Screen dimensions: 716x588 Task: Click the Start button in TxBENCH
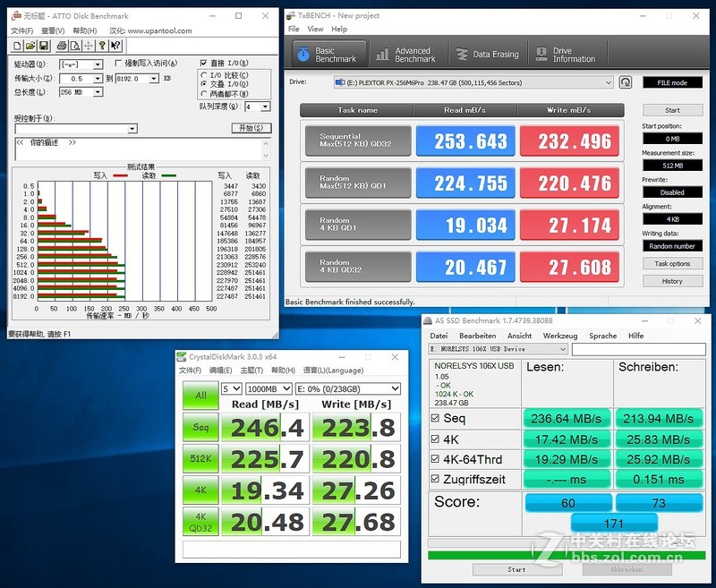672,110
